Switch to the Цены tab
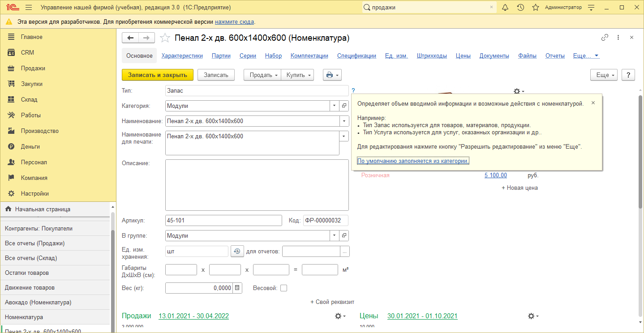The width and height of the screenshot is (644, 333). [x=463, y=56]
